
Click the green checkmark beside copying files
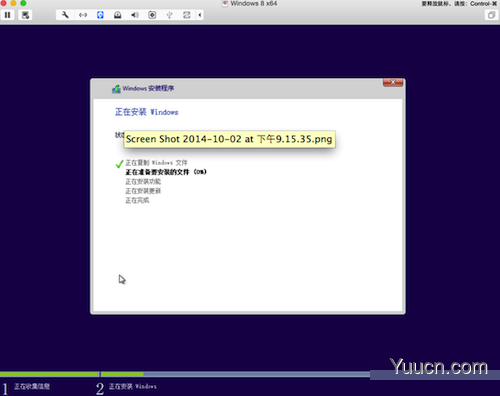click(x=119, y=164)
